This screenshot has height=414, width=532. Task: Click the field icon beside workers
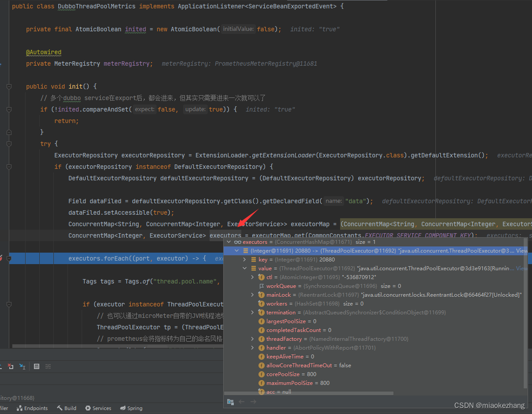tap(262, 304)
